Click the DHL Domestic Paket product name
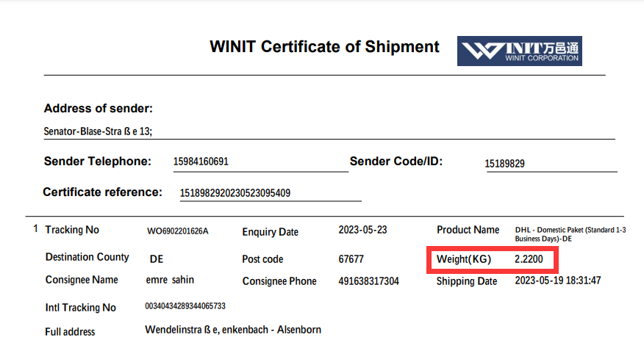Screen dimensions: 644x340 (570, 234)
